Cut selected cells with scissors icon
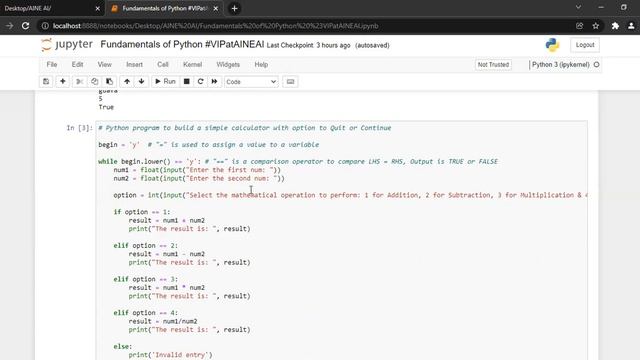Image resolution: width=640 pixels, height=360 pixels. pyautogui.click(x=80, y=82)
